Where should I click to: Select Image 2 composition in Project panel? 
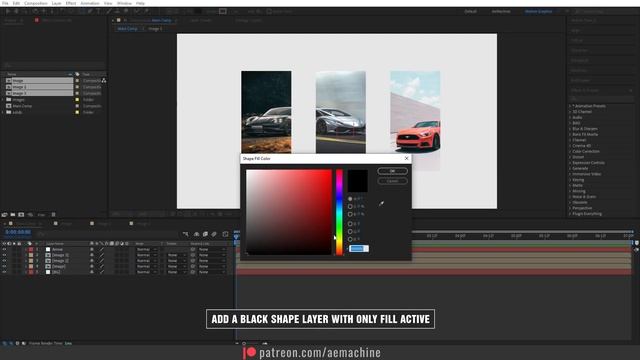19,87
